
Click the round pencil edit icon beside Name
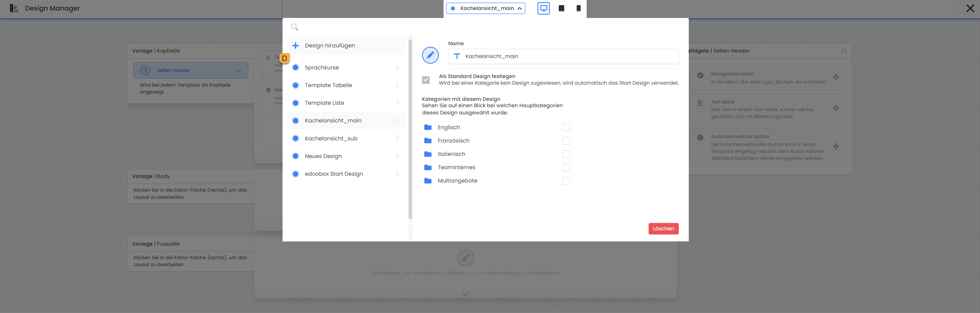430,56
